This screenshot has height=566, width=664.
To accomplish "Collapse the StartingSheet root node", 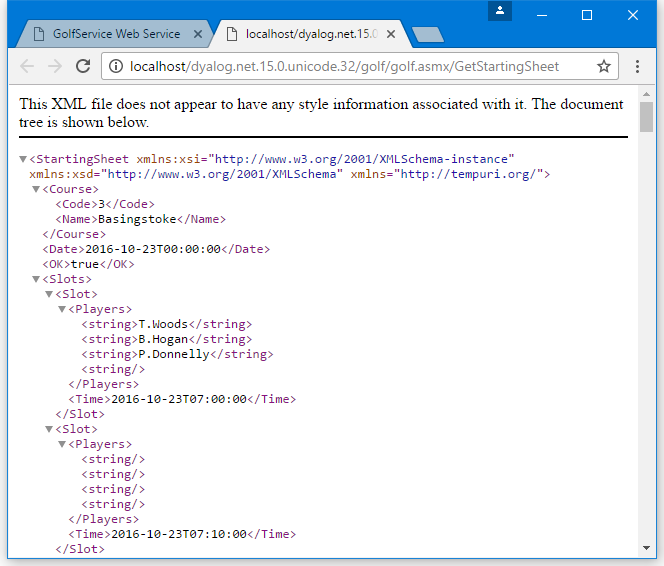I will point(24,159).
